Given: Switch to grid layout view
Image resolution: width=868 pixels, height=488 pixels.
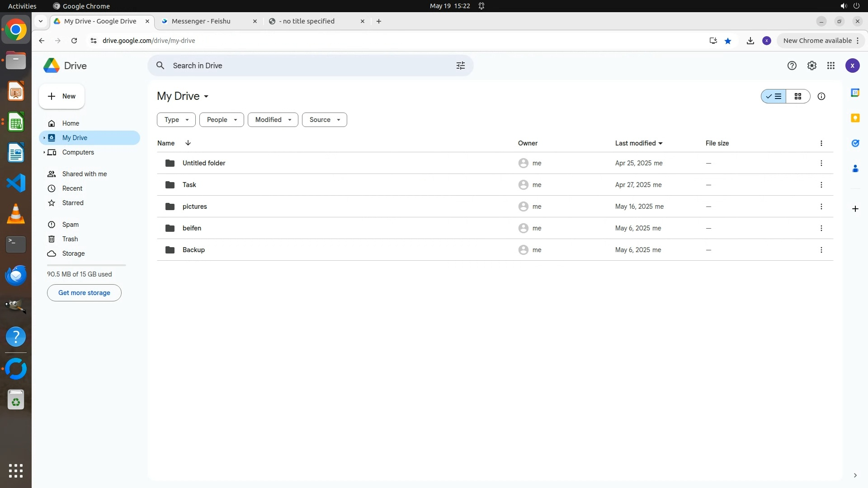Looking at the screenshot, I should coord(797,96).
